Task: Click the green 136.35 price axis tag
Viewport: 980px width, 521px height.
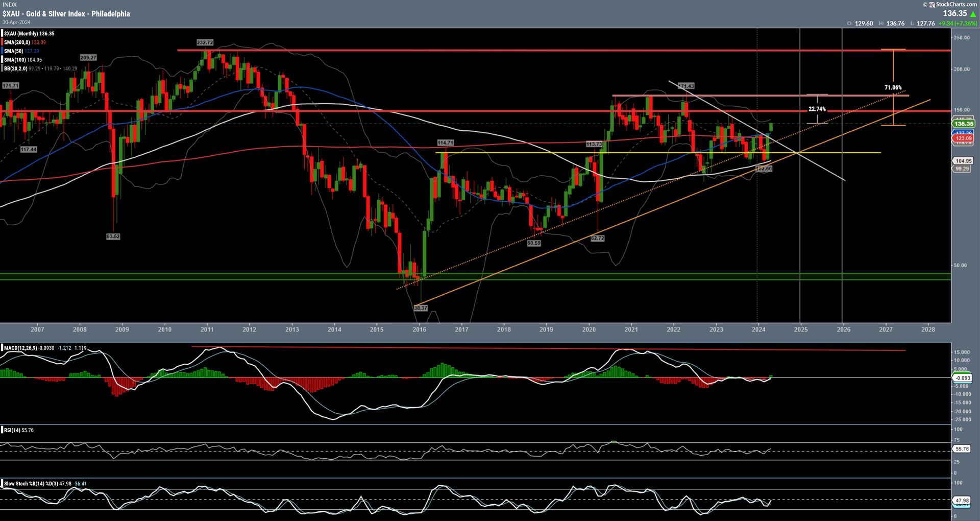Action: tap(964, 124)
